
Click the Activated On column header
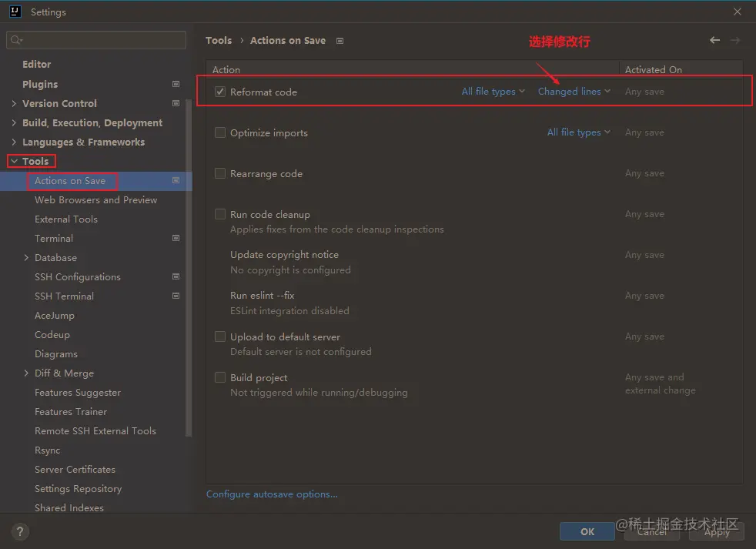pos(654,69)
